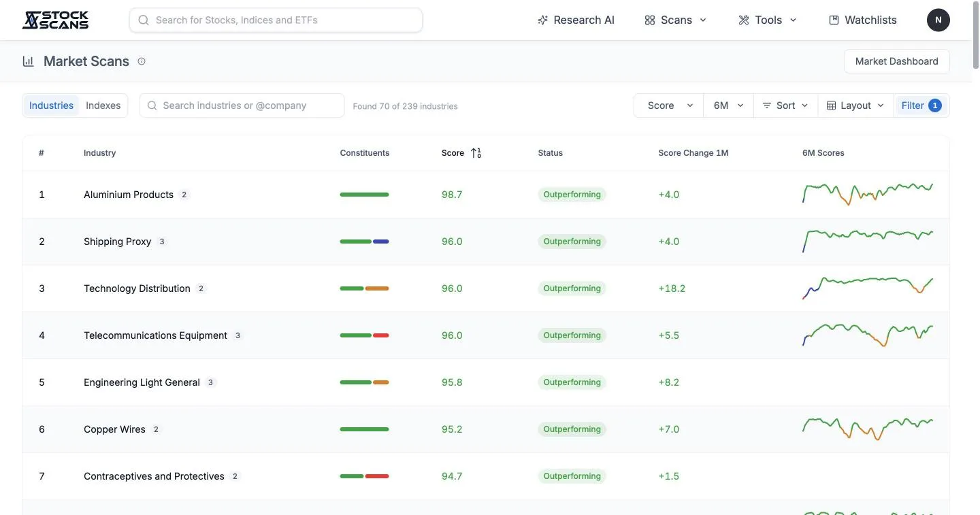Viewport: 980px width, 515px height.
Task: Focus the Stocks, Indices and ETFs search box
Action: [x=276, y=20]
